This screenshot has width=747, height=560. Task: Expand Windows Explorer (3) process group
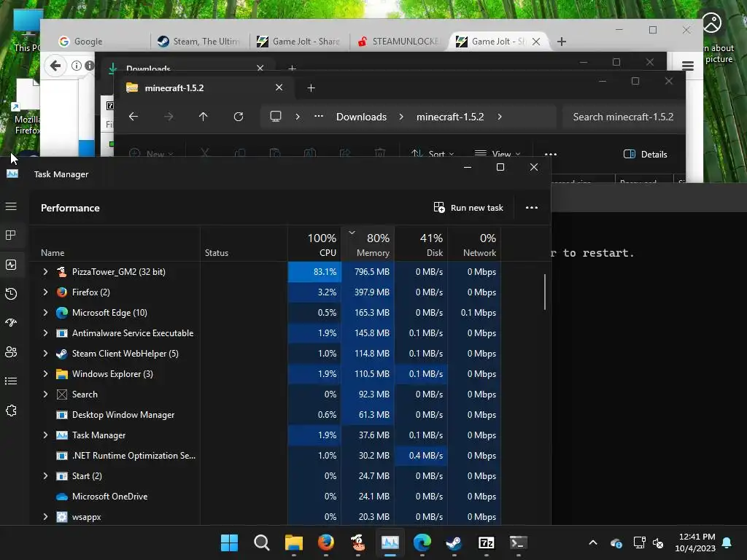tap(45, 374)
